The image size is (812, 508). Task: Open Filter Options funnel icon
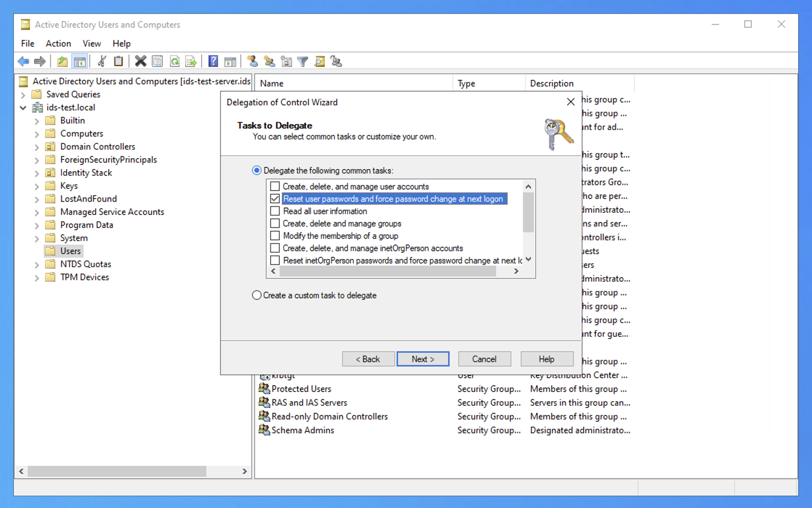pos(303,61)
